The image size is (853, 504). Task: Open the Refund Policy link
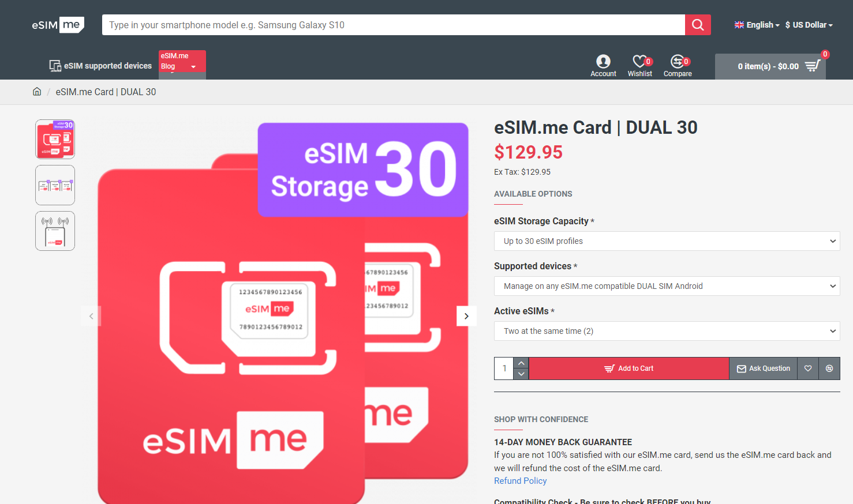(x=520, y=481)
